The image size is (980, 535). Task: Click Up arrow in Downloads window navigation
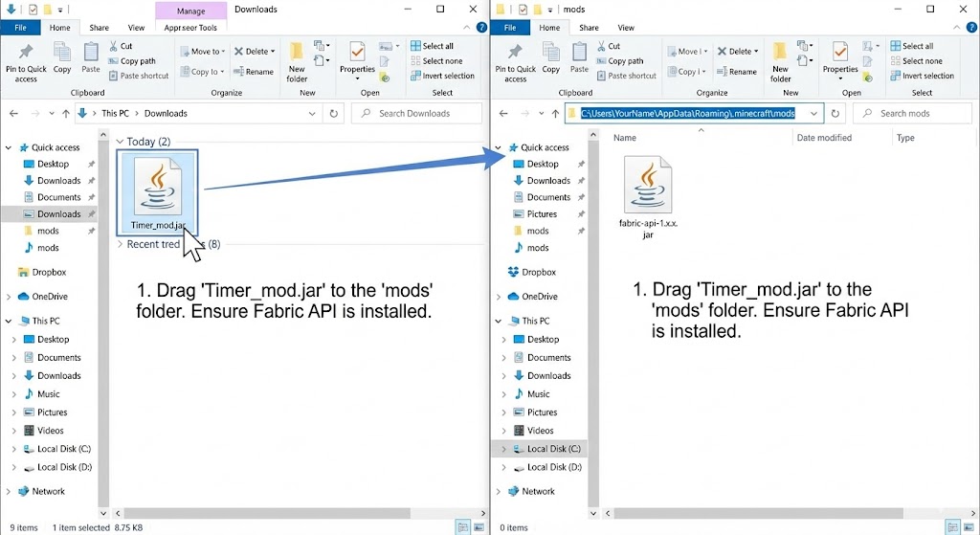[x=66, y=113]
